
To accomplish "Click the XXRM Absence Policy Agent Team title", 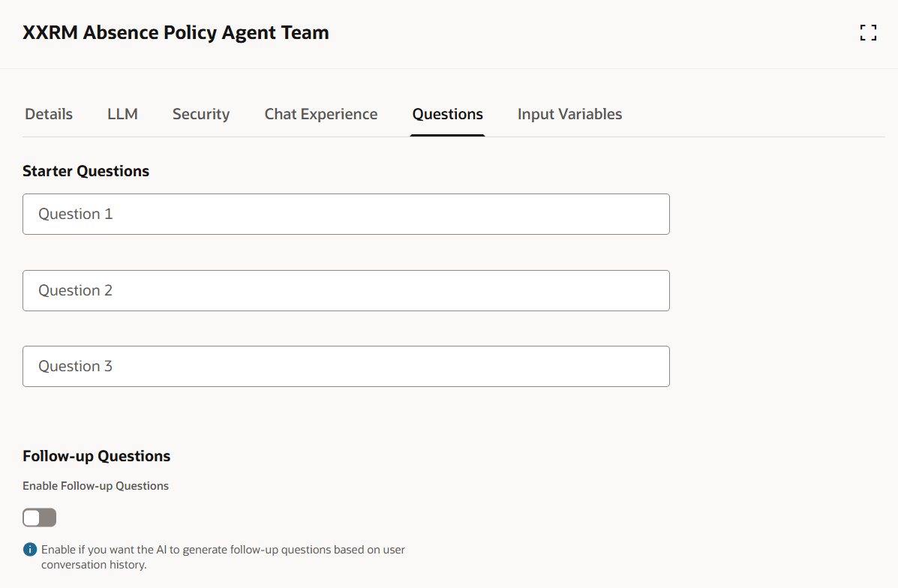I will 176,33.
